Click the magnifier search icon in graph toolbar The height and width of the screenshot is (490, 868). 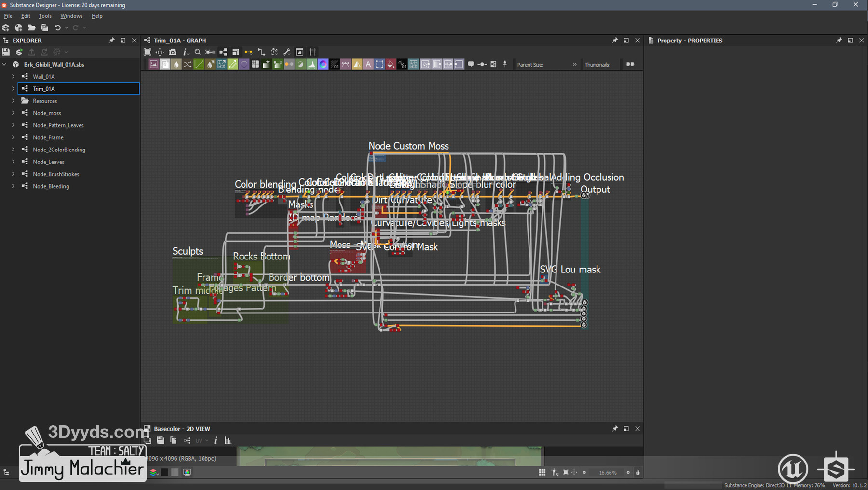198,52
